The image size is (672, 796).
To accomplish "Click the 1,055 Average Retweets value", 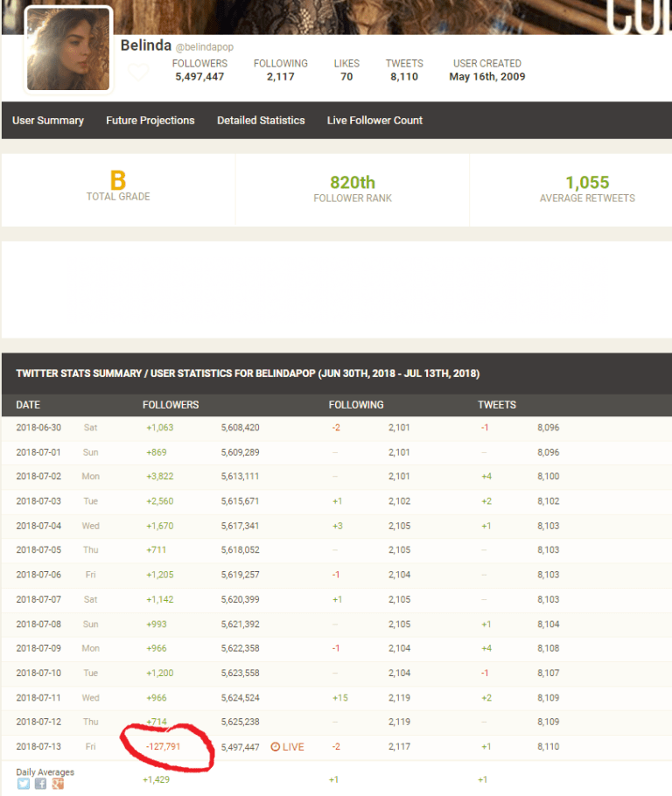I will (x=587, y=182).
